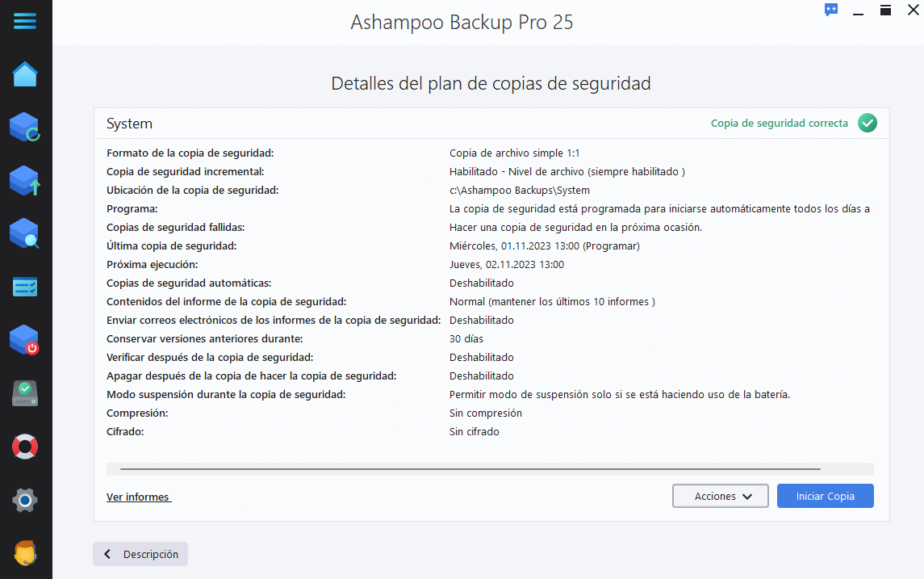The image size is (924, 579).
Task: Click the 'Detalles del plan de copias de seguridad' heading
Action: [x=491, y=84]
